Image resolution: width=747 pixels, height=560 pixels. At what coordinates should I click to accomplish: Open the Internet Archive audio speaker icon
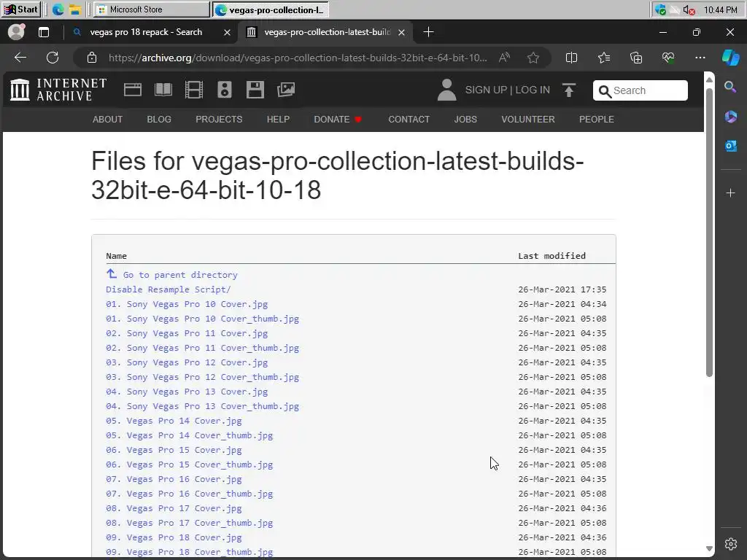225,90
